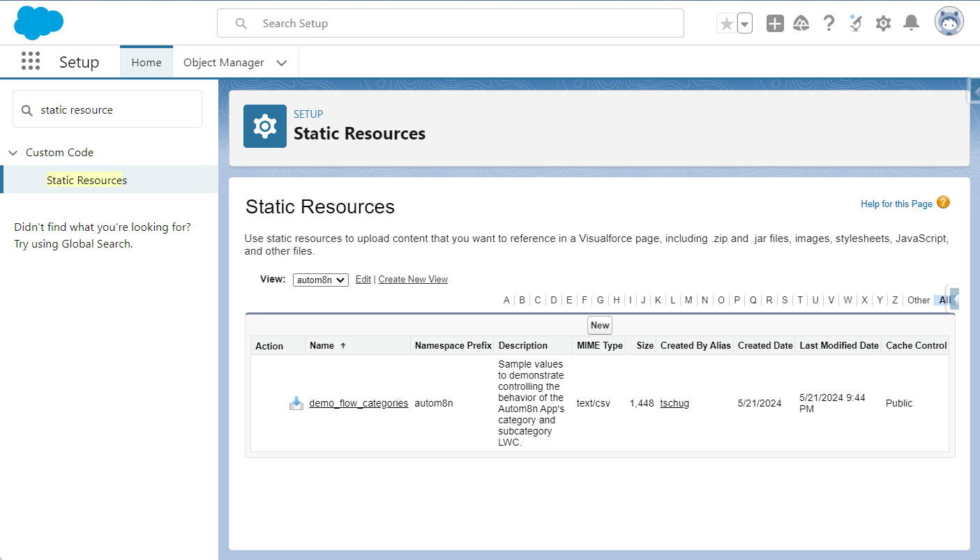The height and width of the screenshot is (560, 980).
Task: Open the Notifications bell
Action: click(911, 24)
